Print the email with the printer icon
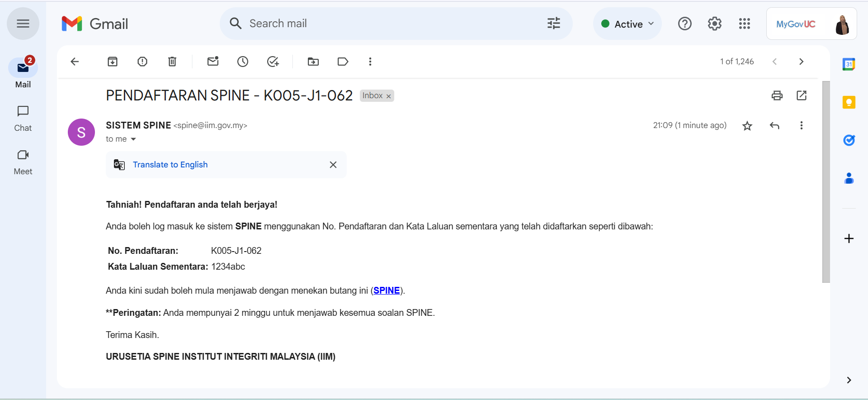The image size is (868, 400). point(777,95)
